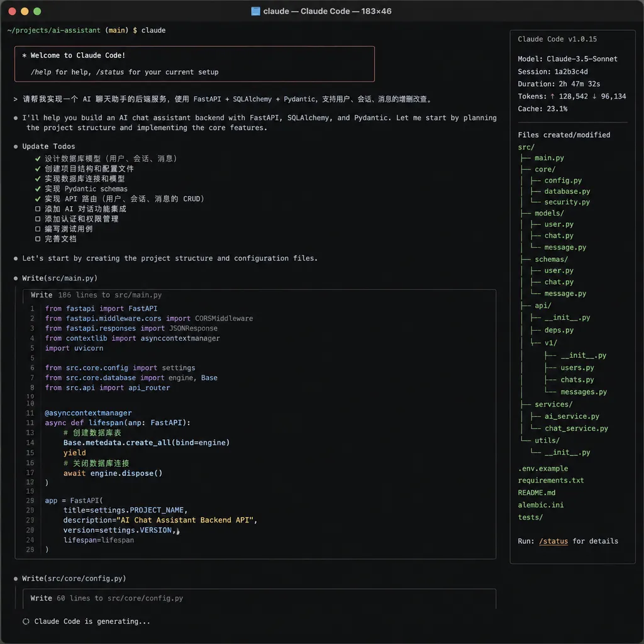Select ai_service.py in the file tree
The width and height of the screenshot is (644, 644).
pos(572,416)
